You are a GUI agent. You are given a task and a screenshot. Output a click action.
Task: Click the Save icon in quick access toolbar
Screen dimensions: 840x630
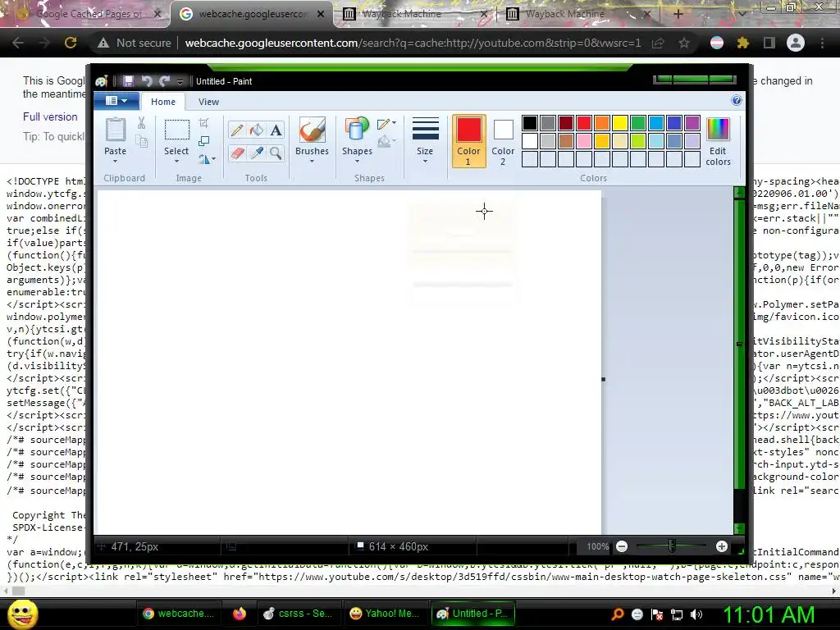(128, 81)
